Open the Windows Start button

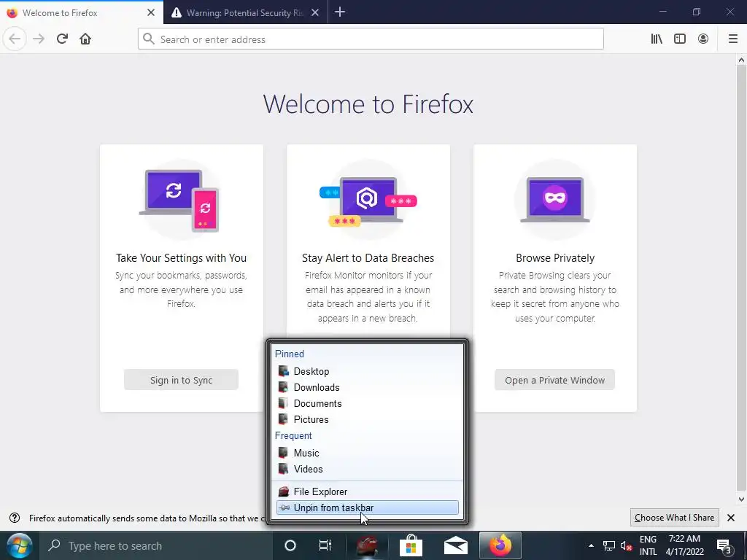tap(20, 545)
